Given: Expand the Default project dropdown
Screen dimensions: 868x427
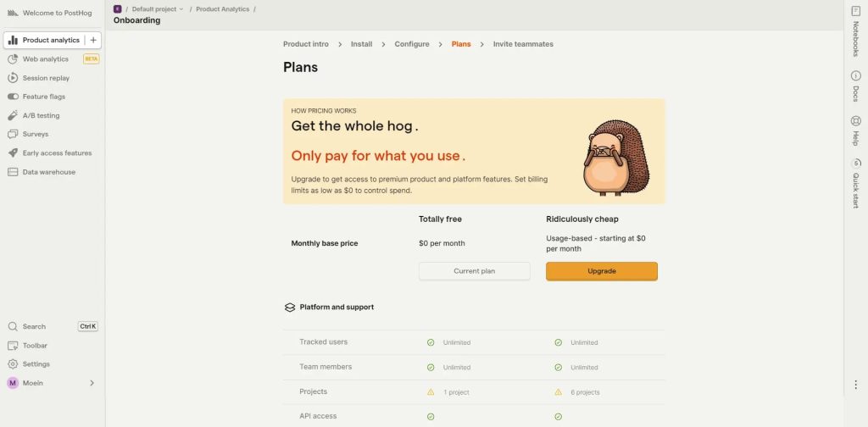Looking at the screenshot, I should tap(158, 8).
